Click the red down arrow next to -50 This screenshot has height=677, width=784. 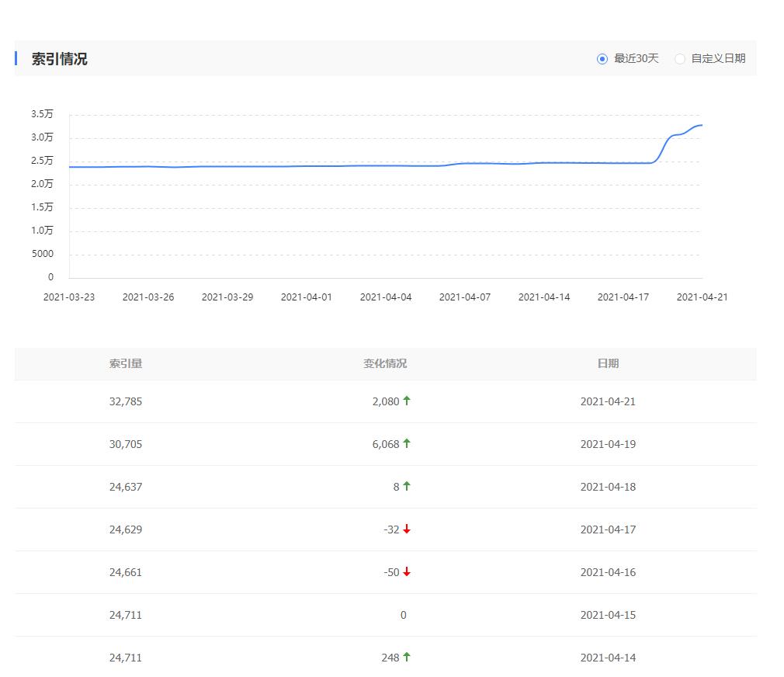[407, 572]
